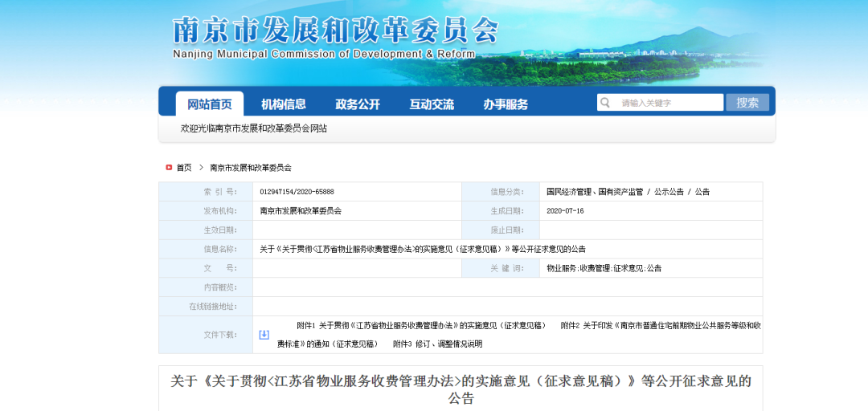Download 附件2 关于印发 attachment link
The width and height of the screenshot is (868, 411).
(x=661, y=325)
